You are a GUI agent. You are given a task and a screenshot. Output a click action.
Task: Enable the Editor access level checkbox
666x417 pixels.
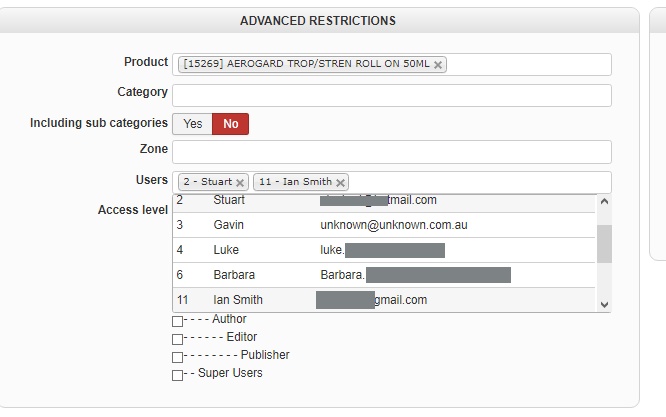[177, 339]
